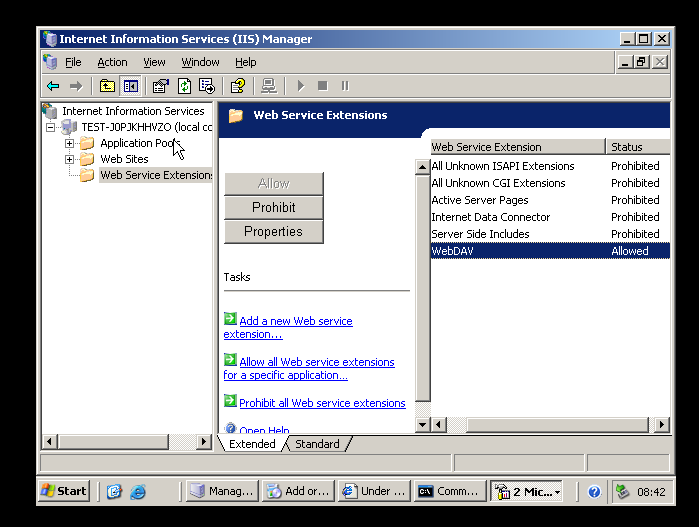The width and height of the screenshot is (699, 527).
Task: Toggle the Show/Hide Console Tree icon
Action: tap(131, 86)
